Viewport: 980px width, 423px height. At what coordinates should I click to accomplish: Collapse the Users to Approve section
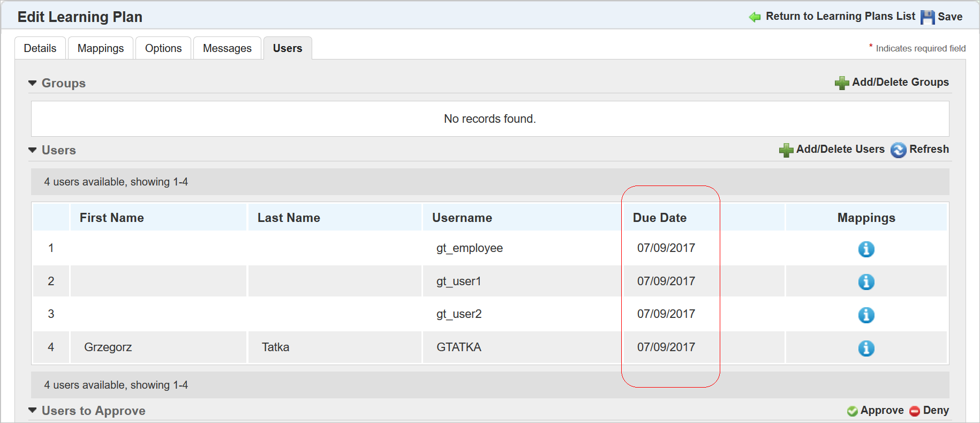33,411
